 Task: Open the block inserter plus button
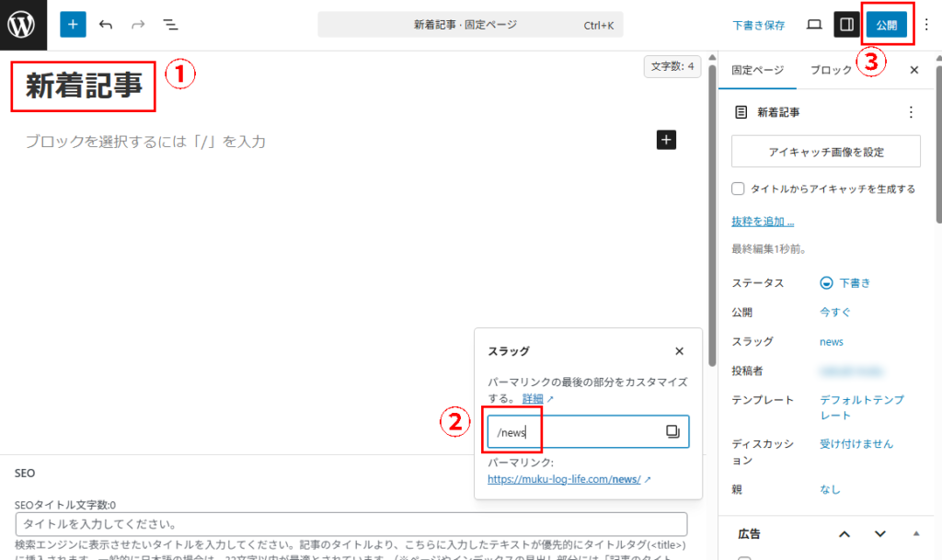[x=73, y=25]
